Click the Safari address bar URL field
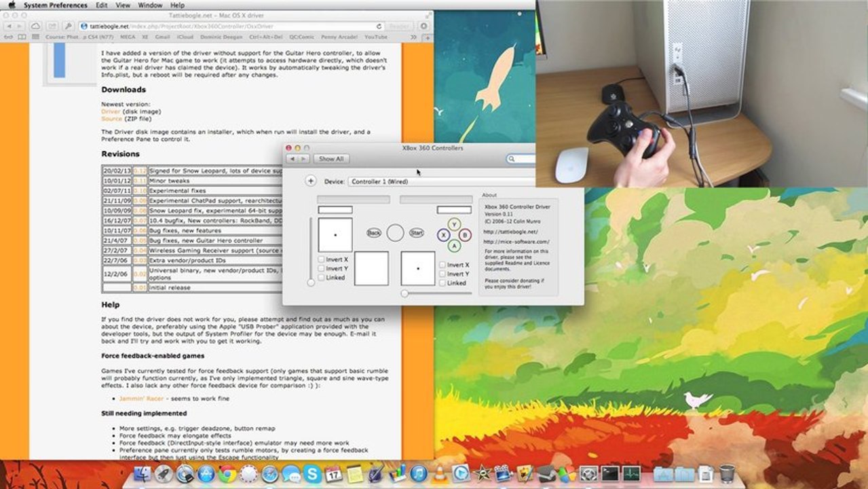 (232, 26)
